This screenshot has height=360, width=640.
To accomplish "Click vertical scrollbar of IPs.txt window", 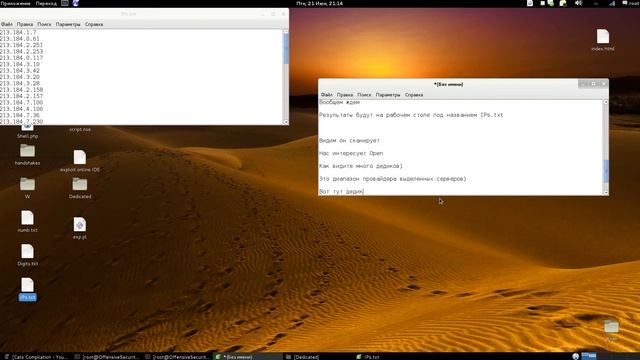I will tap(286, 76).
